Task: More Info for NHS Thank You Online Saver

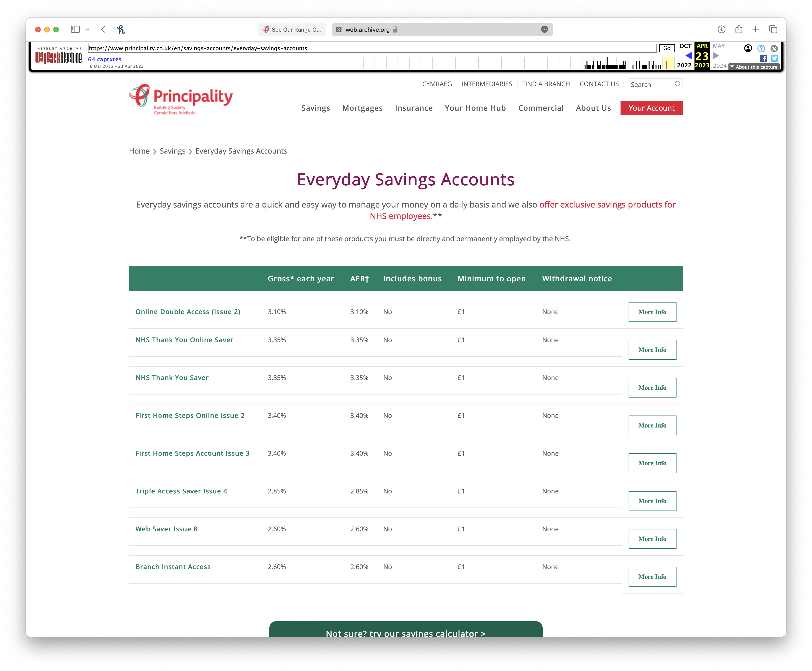Action: coord(652,350)
